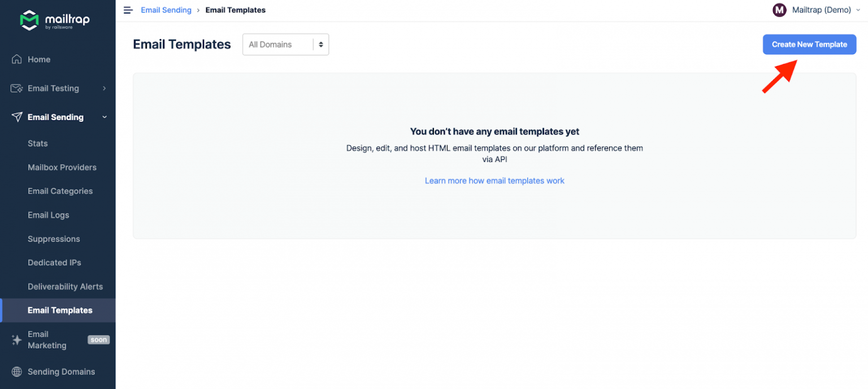
Task: Click the Email Testing envelope icon
Action: pos(17,89)
